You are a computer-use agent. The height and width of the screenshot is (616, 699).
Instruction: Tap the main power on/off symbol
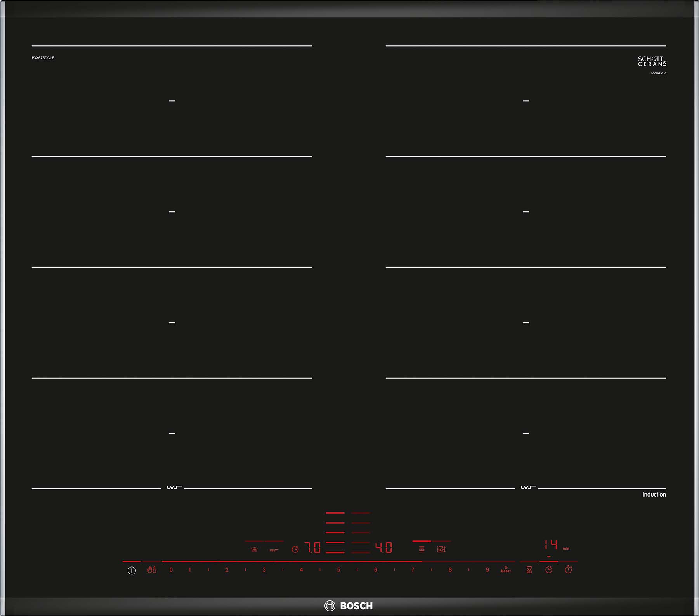[x=132, y=571]
